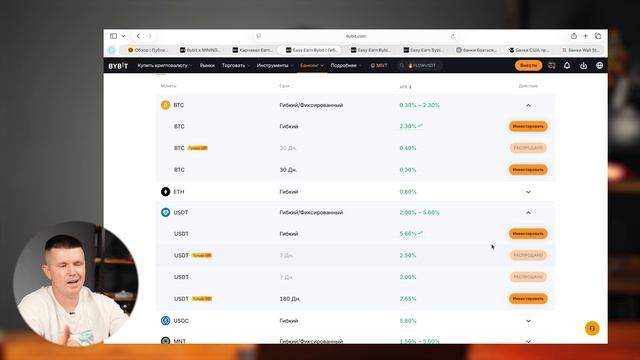Expand the USDC row chevron
Image resolution: width=640 pixels, height=360 pixels.
[x=528, y=321]
